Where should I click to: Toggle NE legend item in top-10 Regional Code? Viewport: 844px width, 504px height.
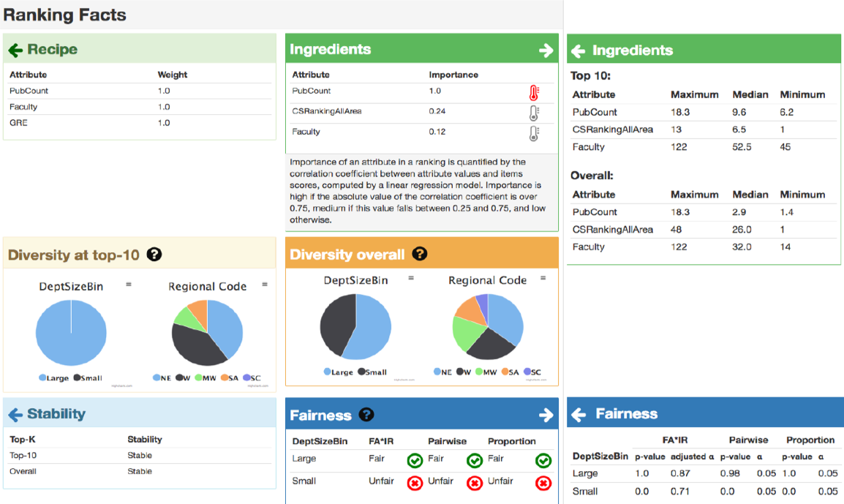point(162,378)
